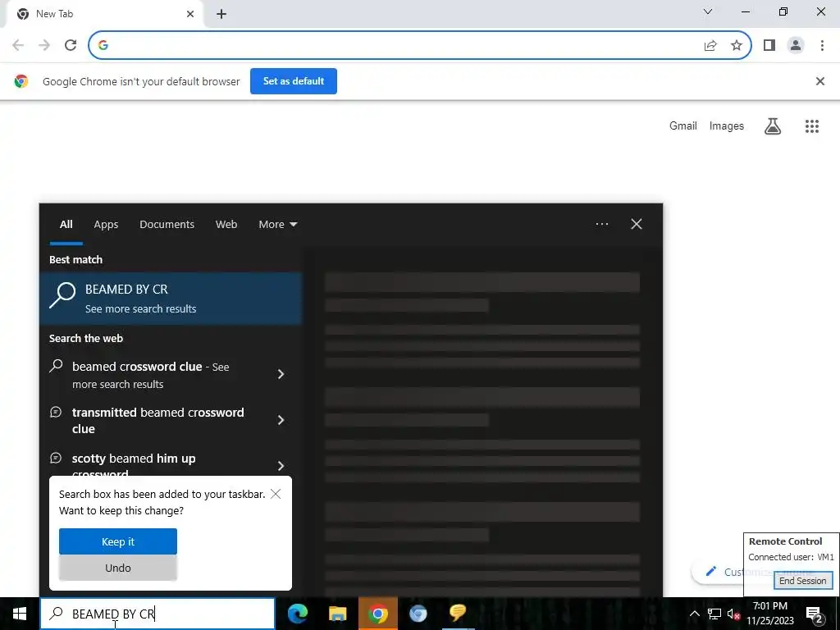
Task: Open Chrome three-dot menu
Action: (x=822, y=45)
